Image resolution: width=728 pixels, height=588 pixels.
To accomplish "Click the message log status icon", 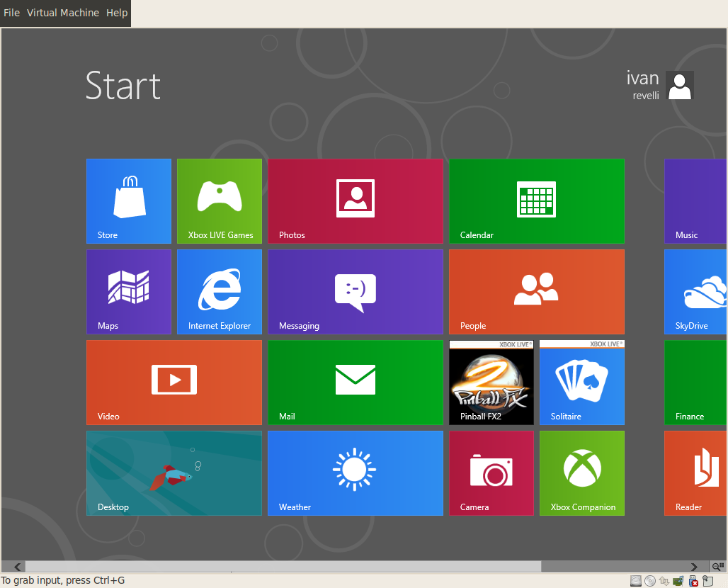I will pyautogui.click(x=707, y=581).
